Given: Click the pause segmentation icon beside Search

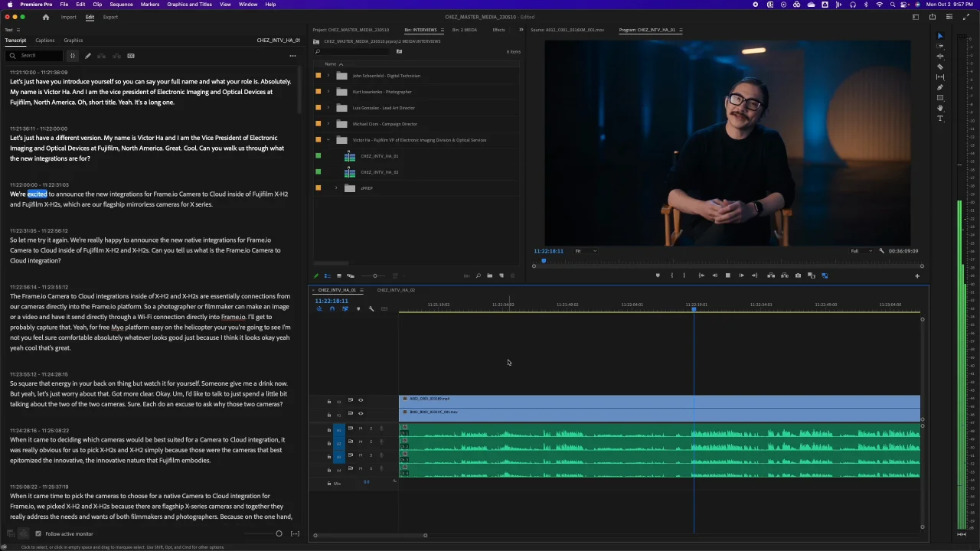Looking at the screenshot, I should [x=73, y=56].
